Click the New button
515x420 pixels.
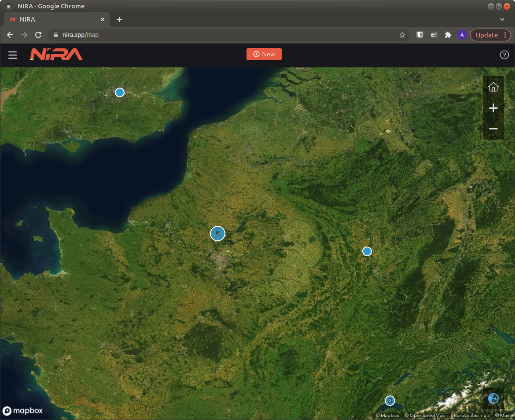click(x=264, y=54)
